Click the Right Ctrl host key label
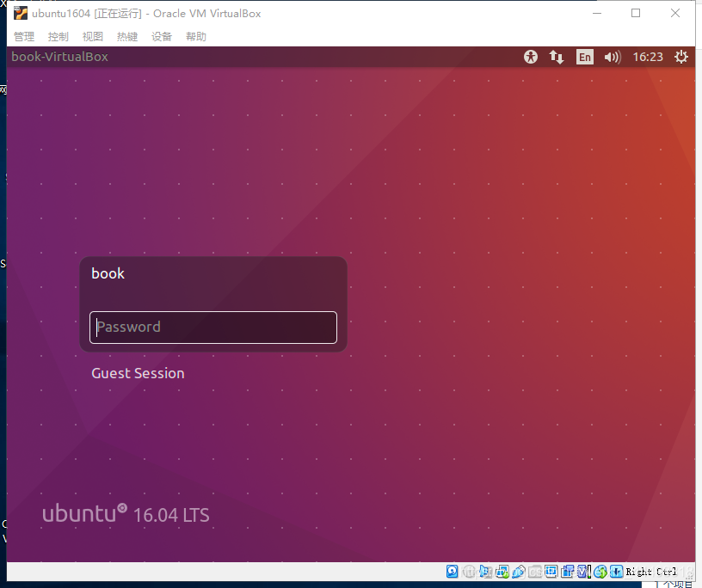Image resolution: width=702 pixels, height=588 pixels. (x=651, y=572)
